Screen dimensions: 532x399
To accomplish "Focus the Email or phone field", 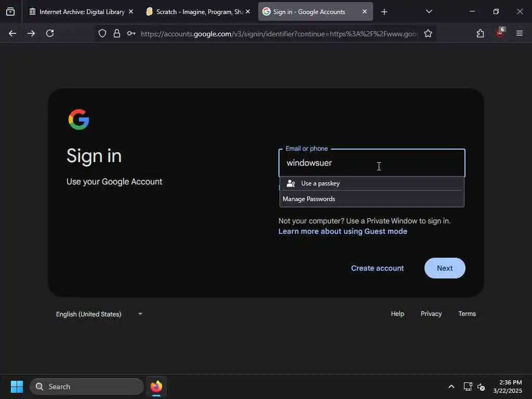I will pos(371,163).
